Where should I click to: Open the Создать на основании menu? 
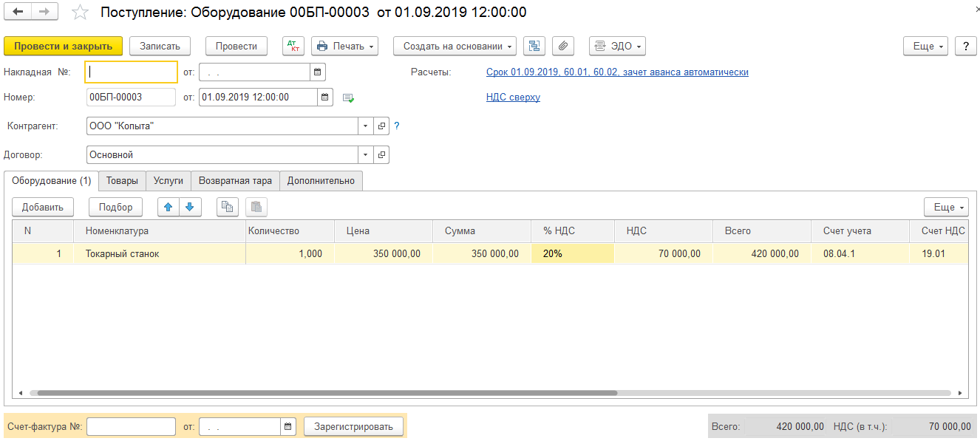[x=455, y=46]
